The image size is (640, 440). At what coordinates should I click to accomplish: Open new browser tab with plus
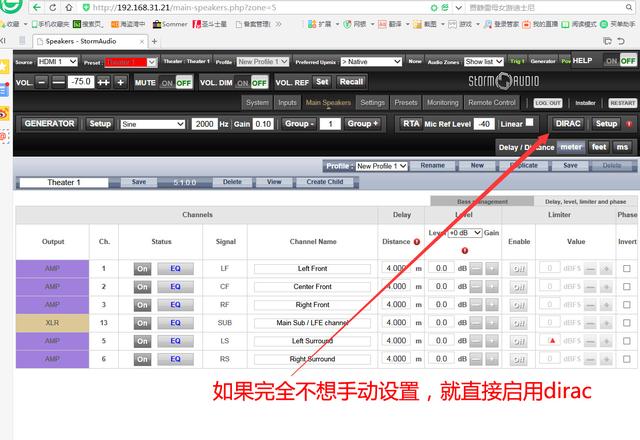(x=154, y=41)
